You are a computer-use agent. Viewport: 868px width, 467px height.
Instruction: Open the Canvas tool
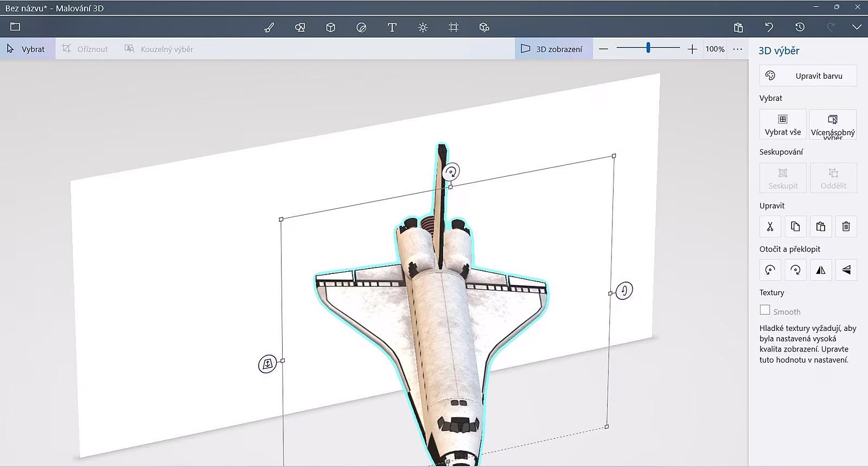454,27
